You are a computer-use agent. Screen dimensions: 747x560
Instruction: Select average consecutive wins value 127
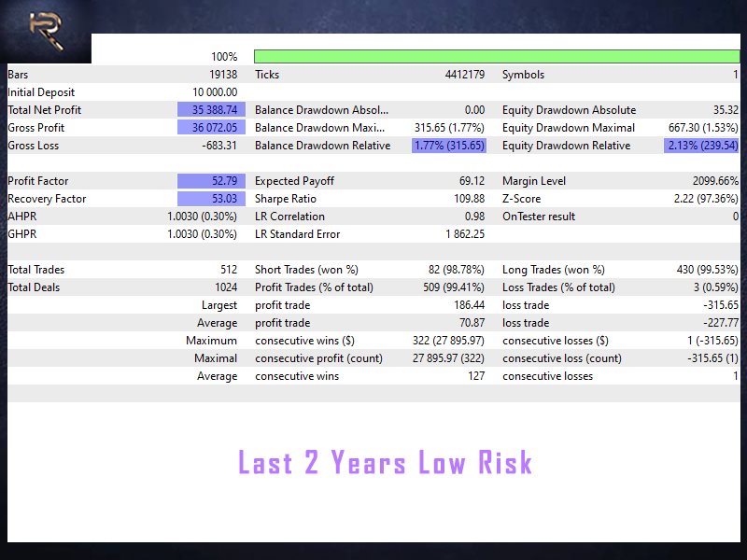[x=476, y=376]
